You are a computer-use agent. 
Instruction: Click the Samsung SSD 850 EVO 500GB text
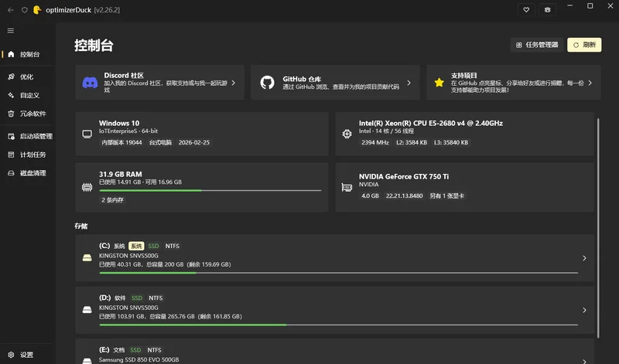click(x=139, y=359)
